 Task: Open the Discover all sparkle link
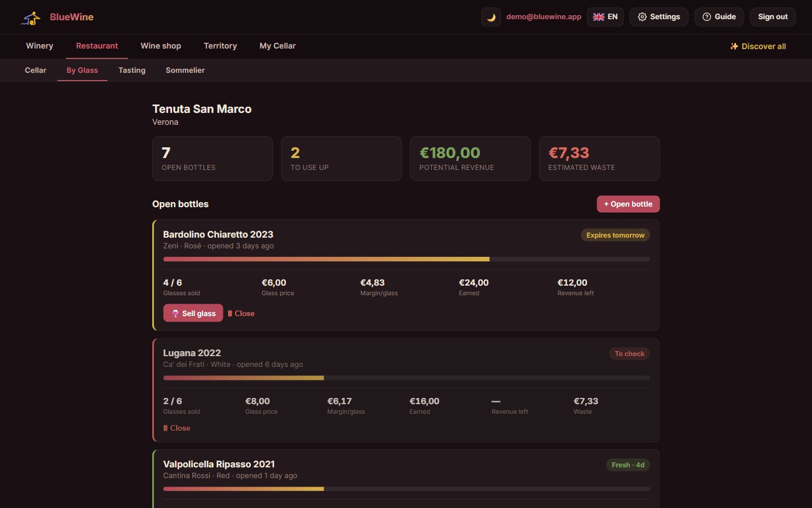tap(758, 46)
